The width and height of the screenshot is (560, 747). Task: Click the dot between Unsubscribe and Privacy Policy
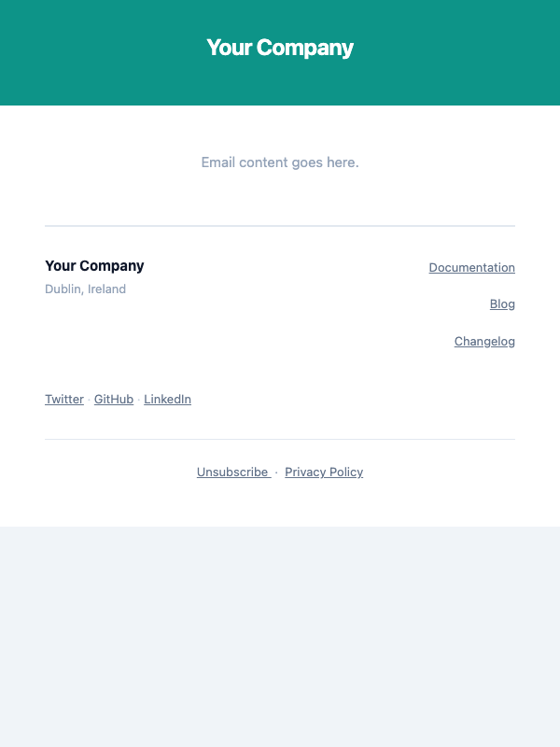coord(275,472)
